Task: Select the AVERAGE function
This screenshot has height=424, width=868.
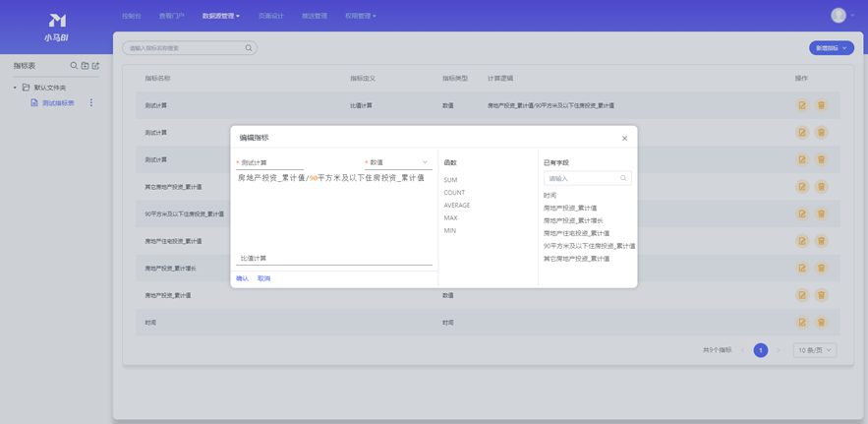Action: pyautogui.click(x=456, y=206)
